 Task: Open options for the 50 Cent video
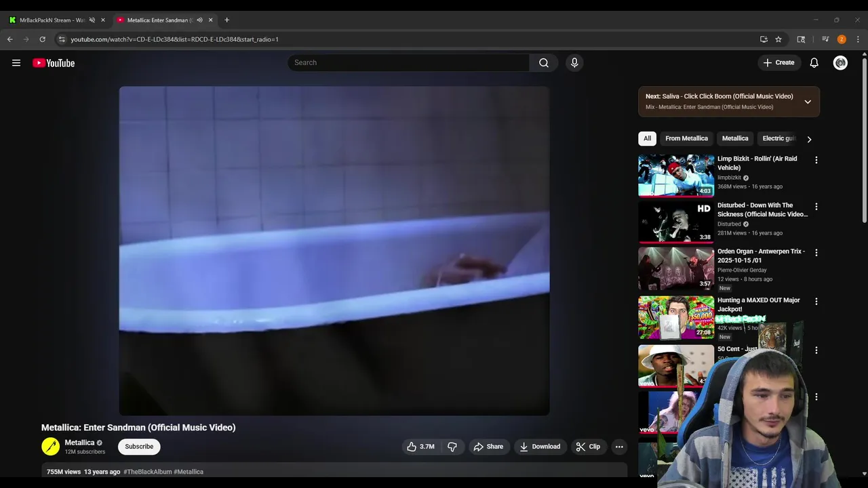pos(816,350)
